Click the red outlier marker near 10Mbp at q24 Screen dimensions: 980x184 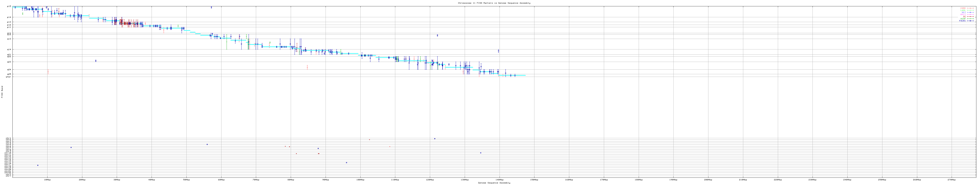pos(48,72)
